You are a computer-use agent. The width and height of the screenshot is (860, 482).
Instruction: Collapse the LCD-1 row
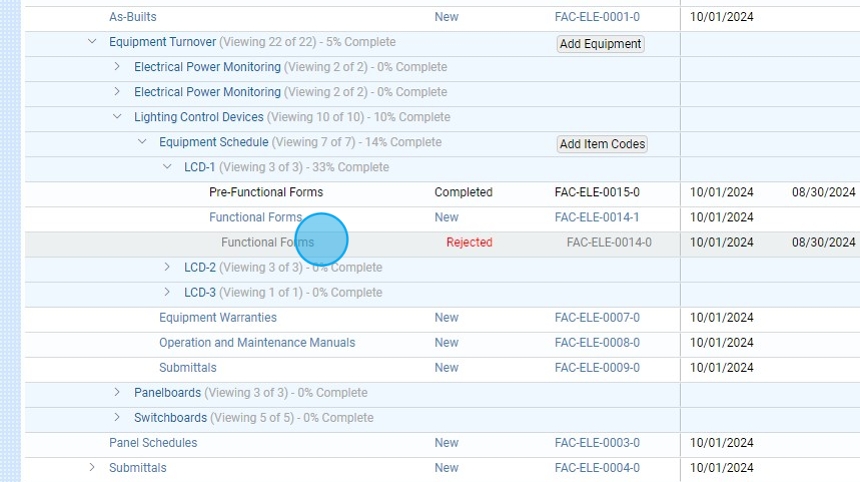167,167
